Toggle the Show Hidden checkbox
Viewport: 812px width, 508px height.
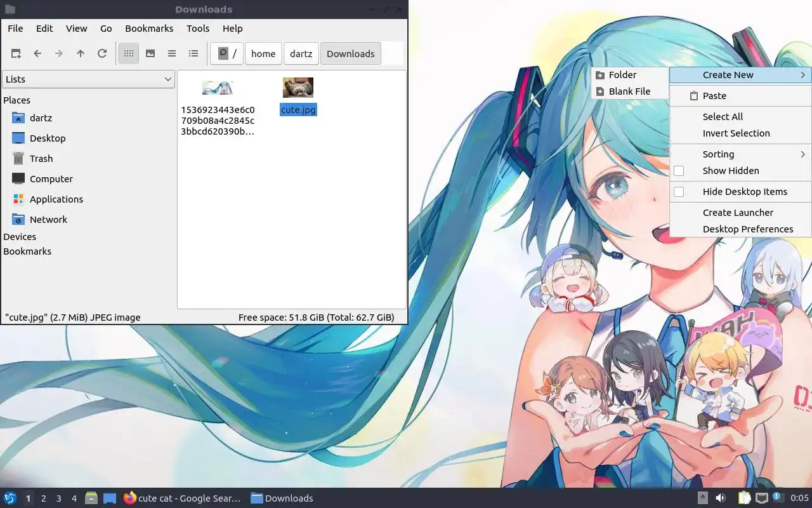[679, 171]
